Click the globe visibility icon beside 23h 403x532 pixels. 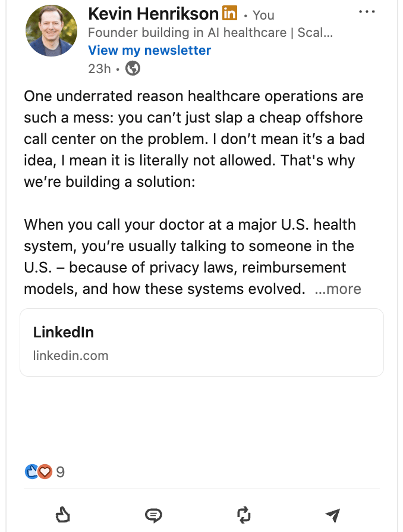[x=133, y=68]
